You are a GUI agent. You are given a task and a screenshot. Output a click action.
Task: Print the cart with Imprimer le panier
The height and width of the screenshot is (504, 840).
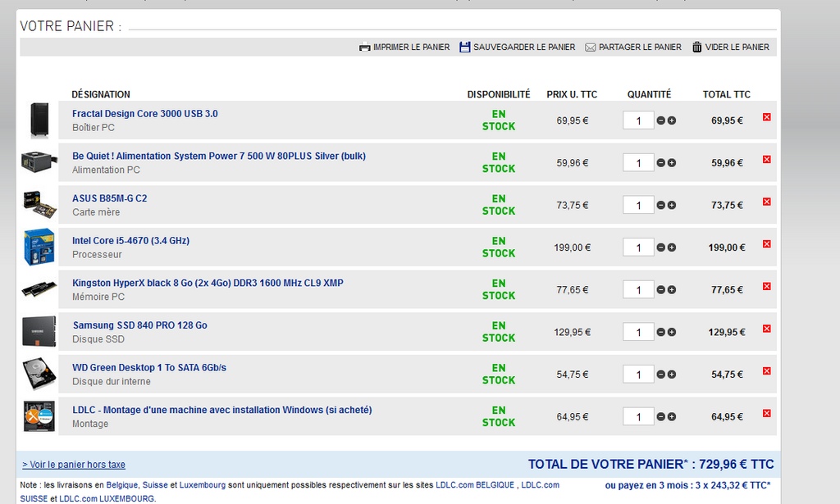pyautogui.click(x=404, y=47)
